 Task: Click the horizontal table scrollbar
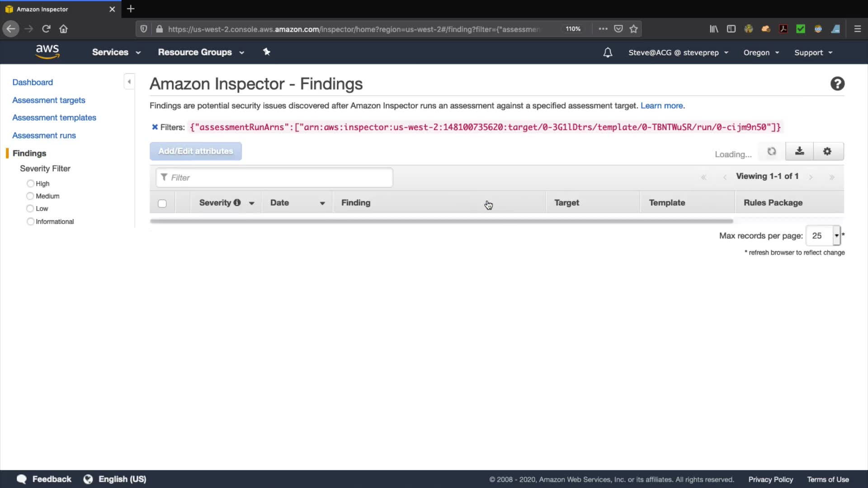click(441, 221)
